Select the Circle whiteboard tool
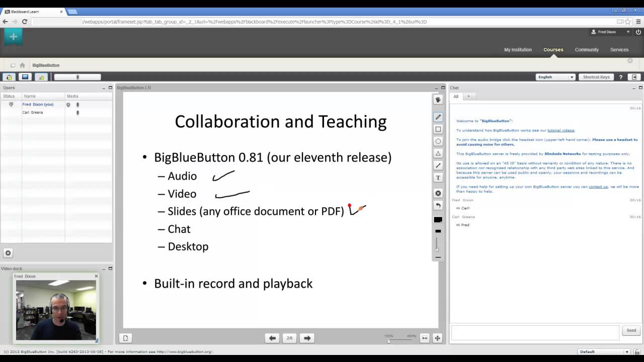 [x=438, y=141]
